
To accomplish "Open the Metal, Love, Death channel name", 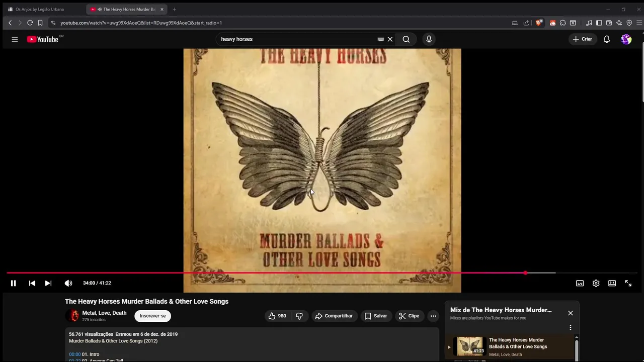I will (x=104, y=313).
